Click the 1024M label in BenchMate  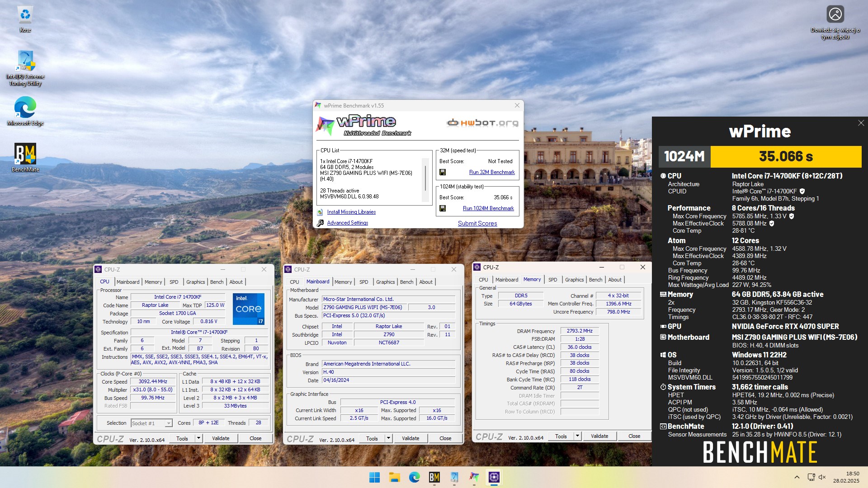pos(684,156)
